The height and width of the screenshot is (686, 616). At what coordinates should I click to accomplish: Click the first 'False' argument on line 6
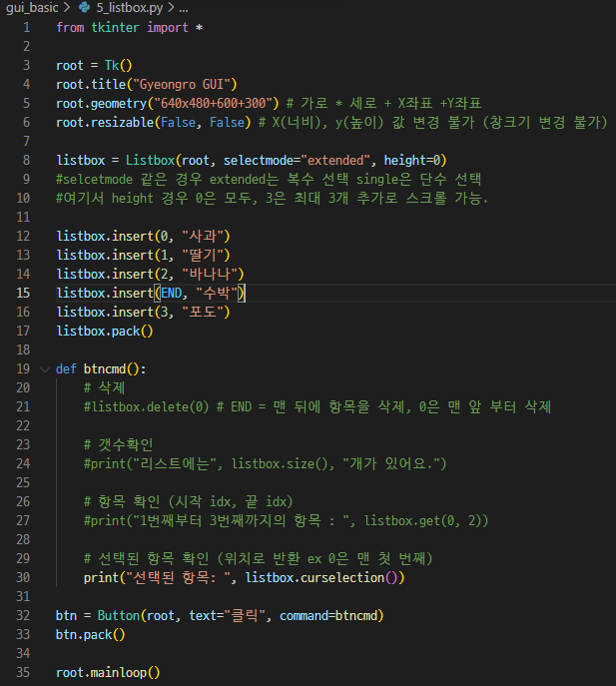pyautogui.click(x=178, y=123)
